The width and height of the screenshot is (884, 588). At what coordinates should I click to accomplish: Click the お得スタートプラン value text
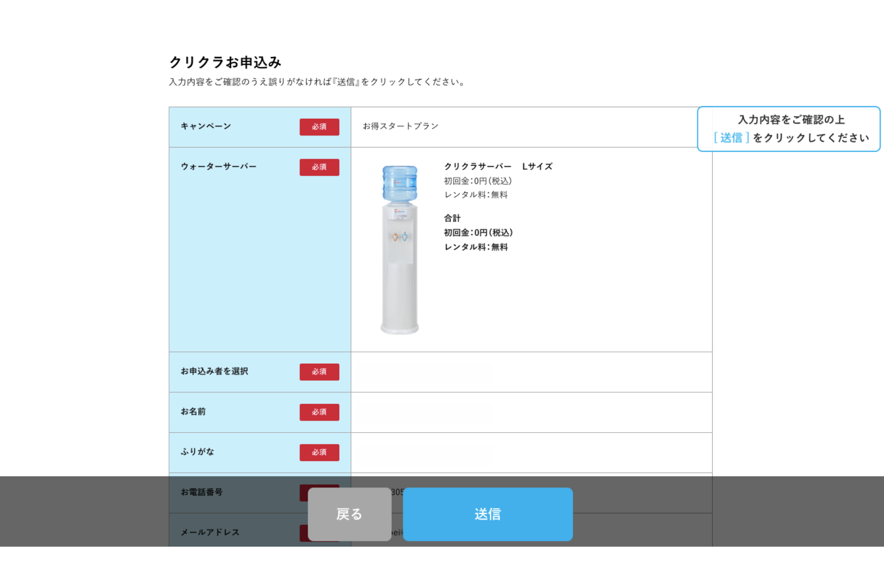[x=401, y=126]
